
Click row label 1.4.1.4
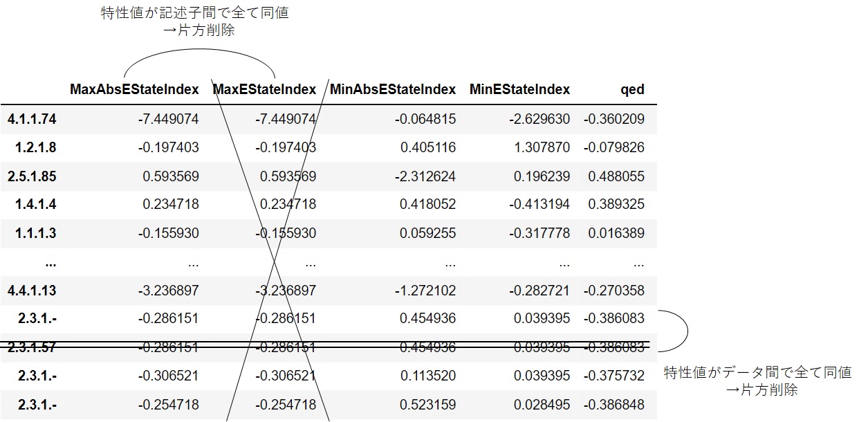(35, 205)
